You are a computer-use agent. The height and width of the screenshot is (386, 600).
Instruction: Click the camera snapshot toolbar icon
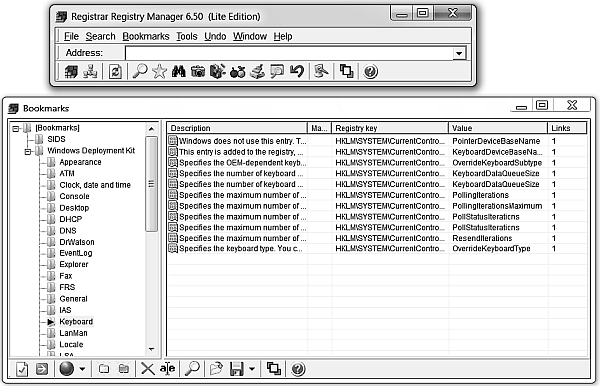[198, 72]
